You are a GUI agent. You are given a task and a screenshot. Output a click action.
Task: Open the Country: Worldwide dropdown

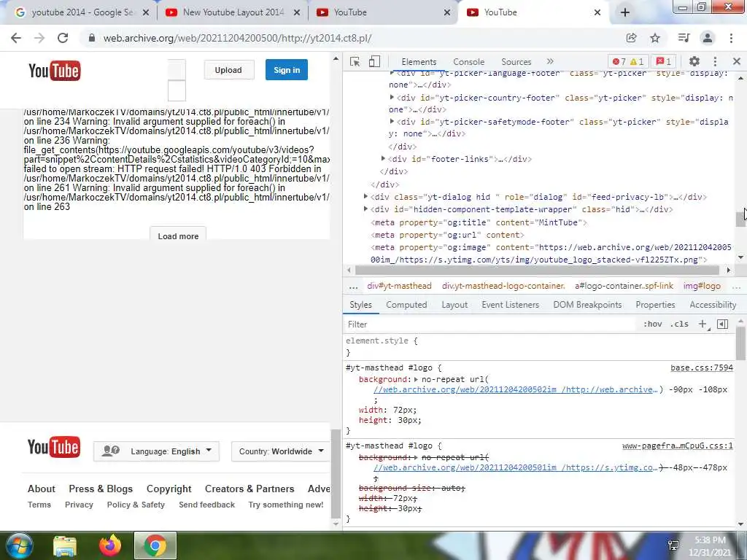(281, 451)
